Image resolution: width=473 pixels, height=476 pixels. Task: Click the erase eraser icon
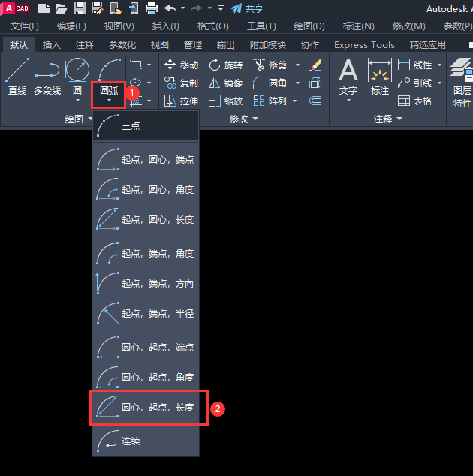click(x=315, y=65)
